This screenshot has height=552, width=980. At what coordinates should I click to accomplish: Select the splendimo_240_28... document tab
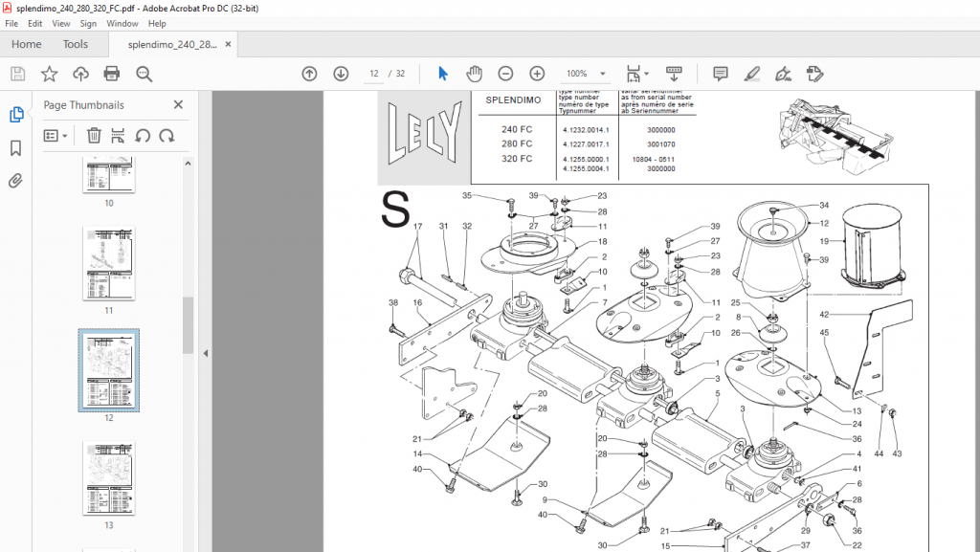172,44
